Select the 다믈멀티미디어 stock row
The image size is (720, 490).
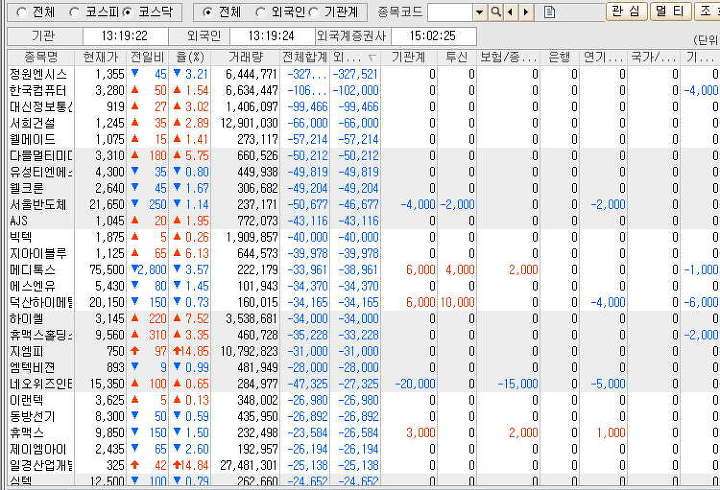click(x=364, y=156)
